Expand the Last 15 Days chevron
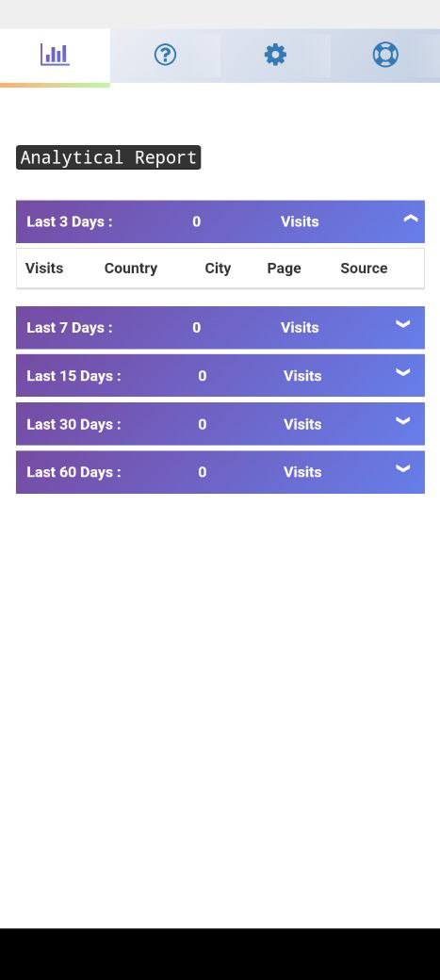440x980 pixels. click(x=403, y=372)
